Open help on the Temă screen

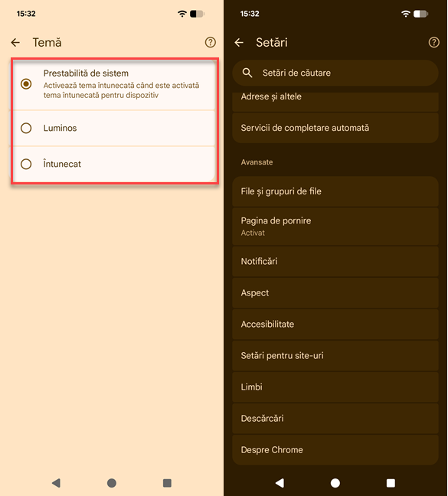coord(211,42)
